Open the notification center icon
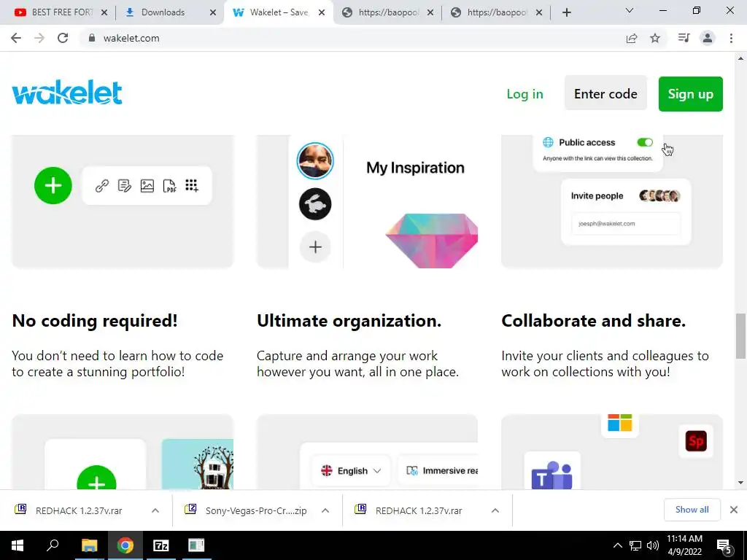This screenshot has height=560, width=747. click(724, 545)
